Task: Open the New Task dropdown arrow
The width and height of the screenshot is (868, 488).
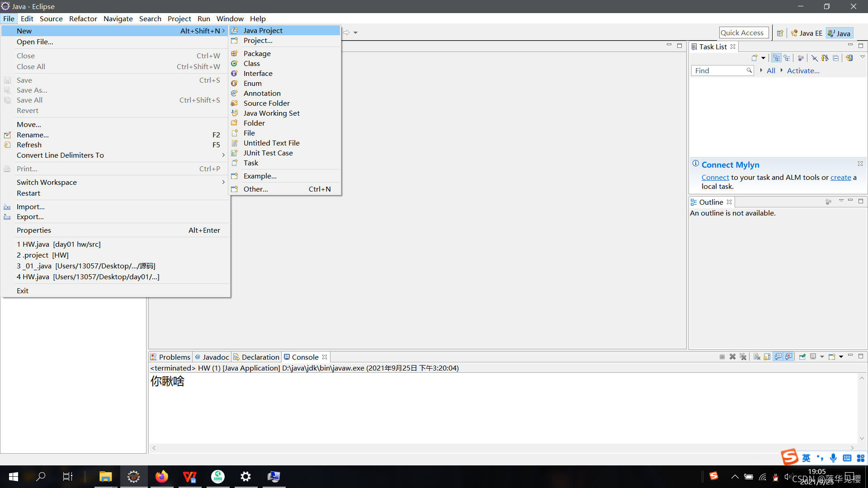Action: tap(764, 58)
